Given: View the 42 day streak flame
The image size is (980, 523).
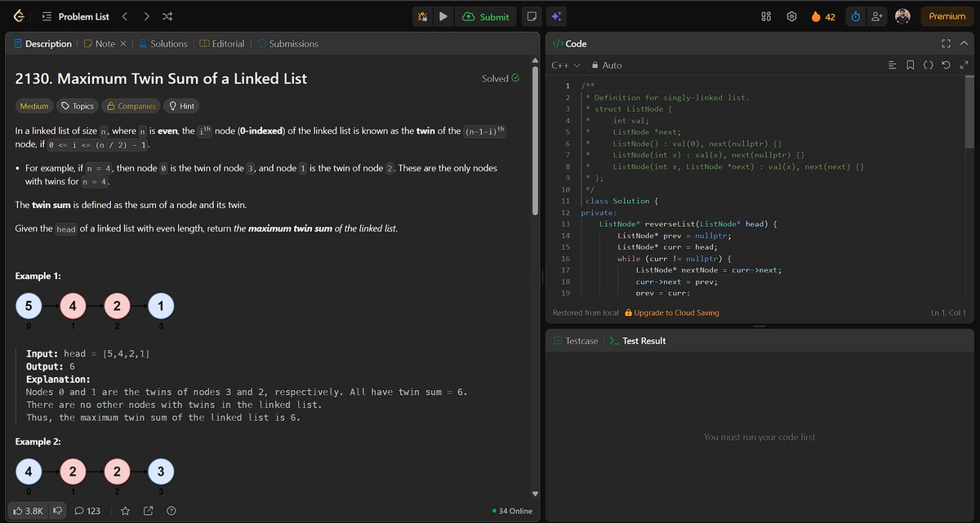Looking at the screenshot, I should point(822,16).
